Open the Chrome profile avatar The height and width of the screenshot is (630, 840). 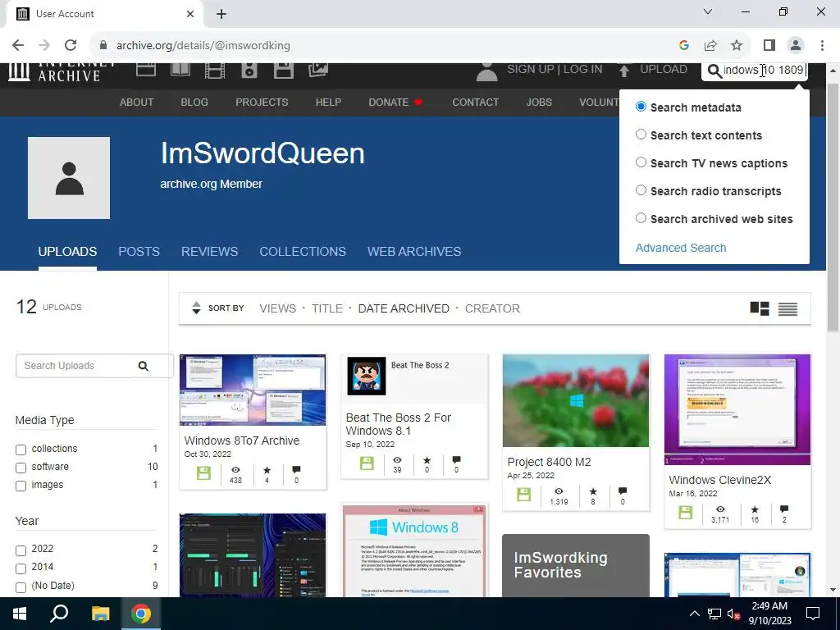pyautogui.click(x=796, y=46)
